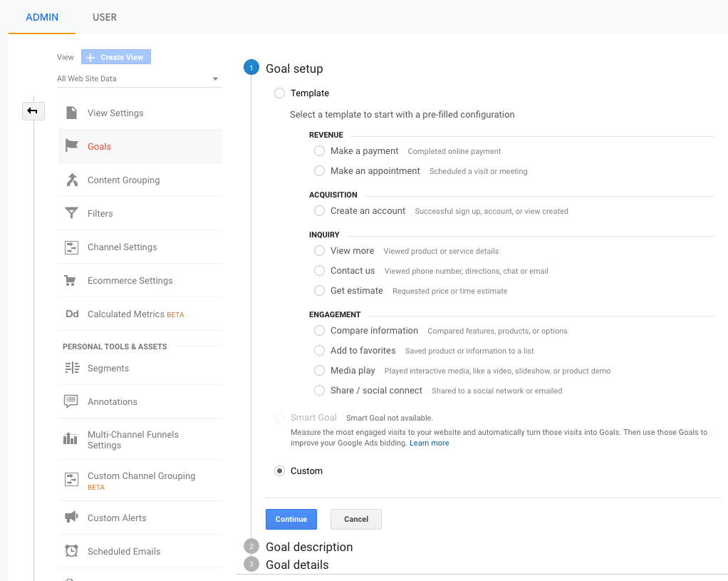Open Multi-Channel Funnels Settings
This screenshot has height=581, width=728.
click(x=140, y=439)
